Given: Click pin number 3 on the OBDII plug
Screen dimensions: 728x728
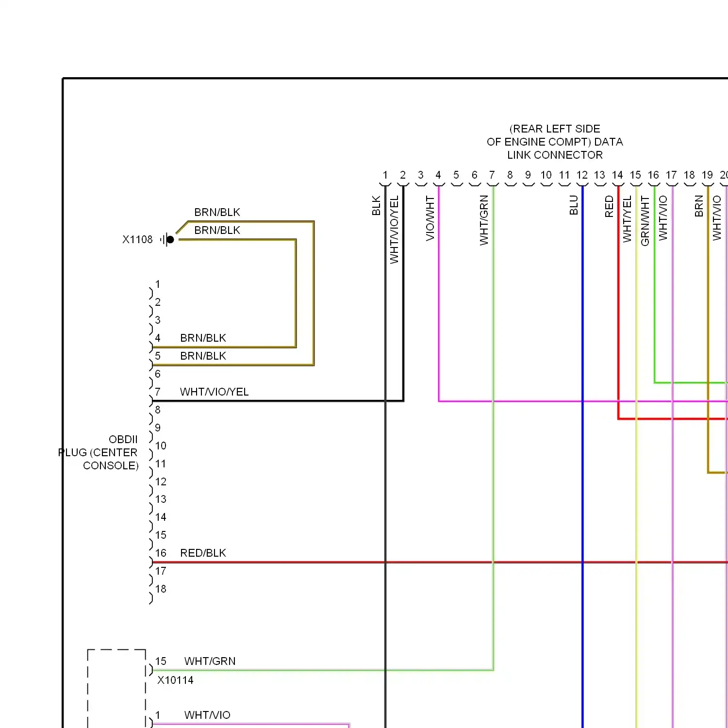Looking at the screenshot, I should pos(158,320).
